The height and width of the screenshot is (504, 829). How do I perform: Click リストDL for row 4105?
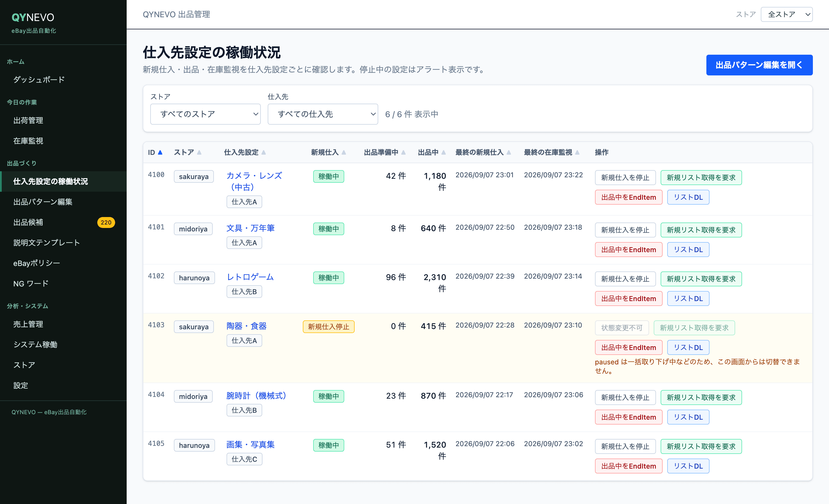click(688, 466)
